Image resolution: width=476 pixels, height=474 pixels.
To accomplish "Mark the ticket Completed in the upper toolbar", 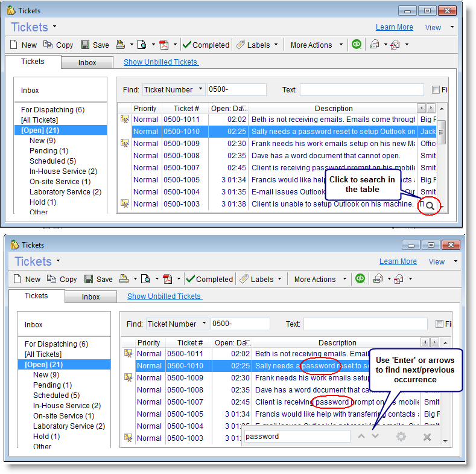I will 205,45.
